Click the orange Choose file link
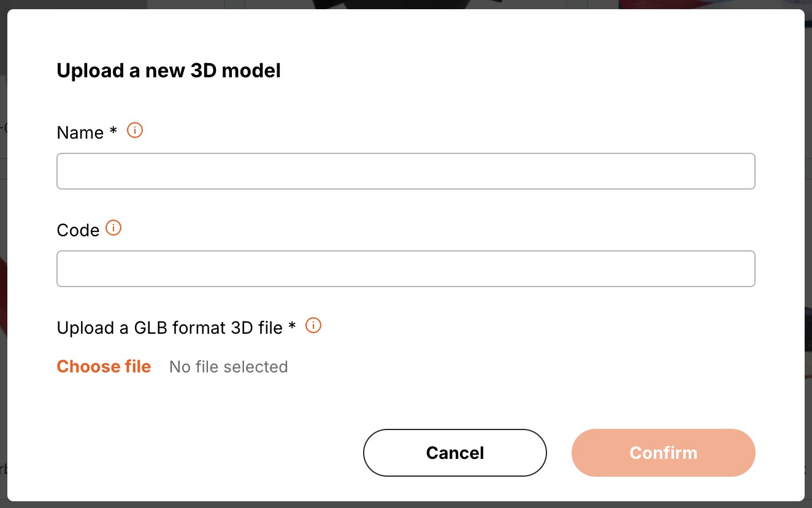Viewport: 812px width, 508px height. 104,366
